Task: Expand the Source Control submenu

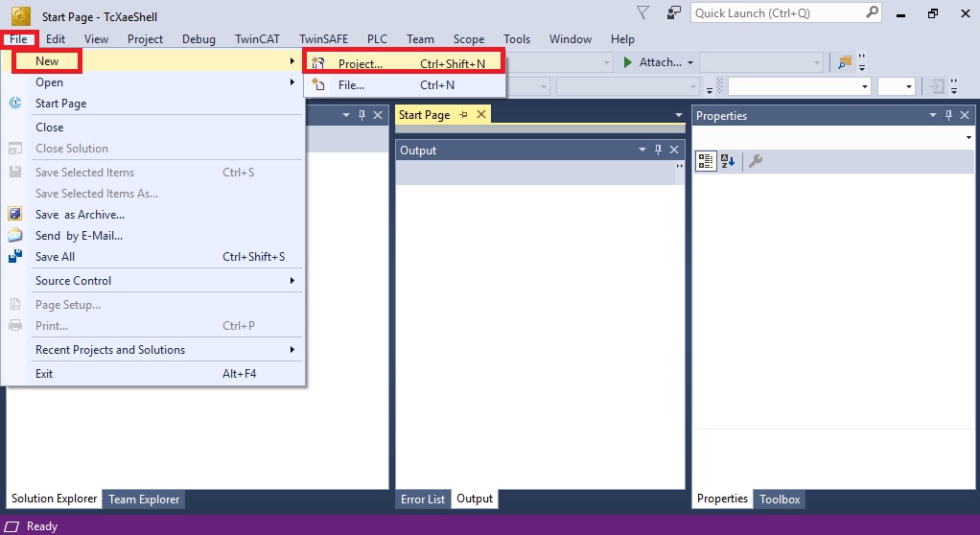Action: pyautogui.click(x=292, y=281)
